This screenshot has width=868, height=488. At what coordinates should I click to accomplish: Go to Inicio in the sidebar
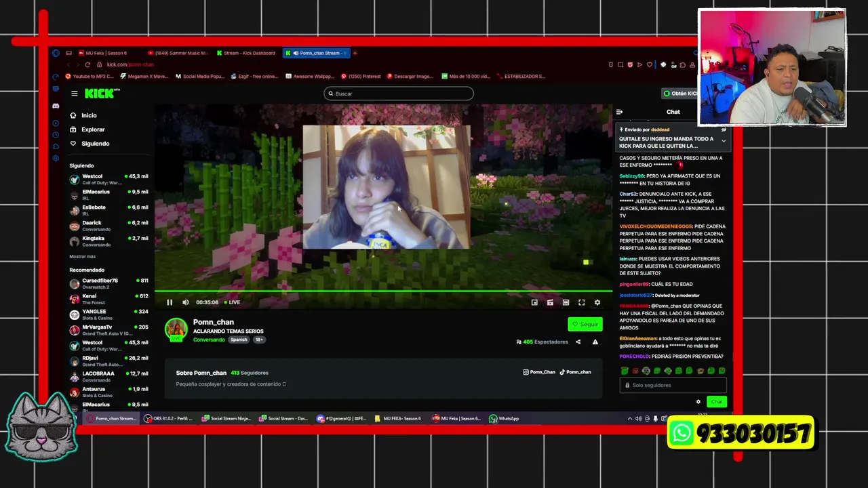89,115
